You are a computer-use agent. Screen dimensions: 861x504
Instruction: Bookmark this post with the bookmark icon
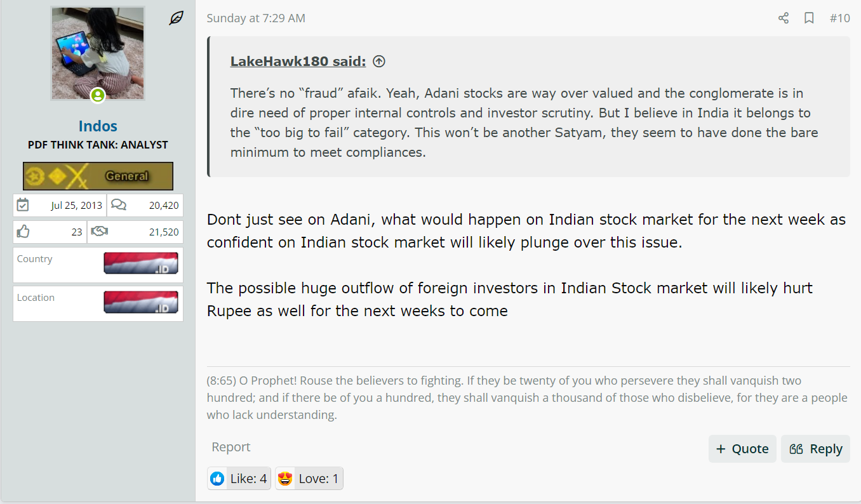[x=809, y=18]
